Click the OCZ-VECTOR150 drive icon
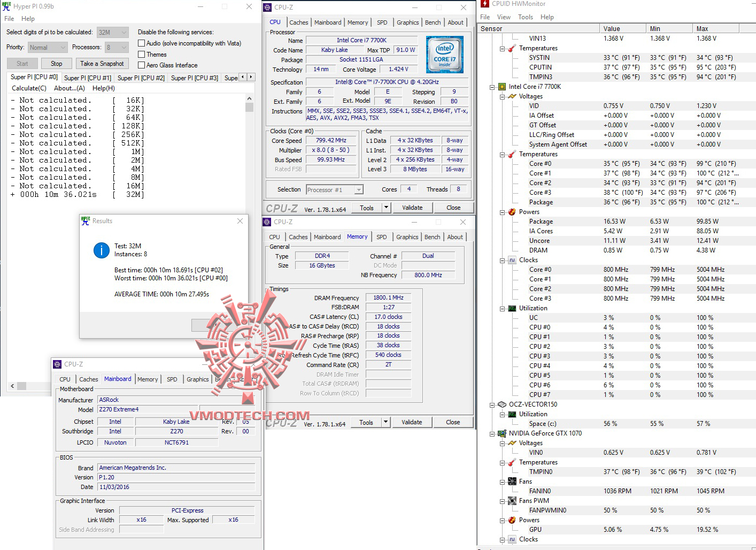The height and width of the screenshot is (550, 756). tap(502, 404)
